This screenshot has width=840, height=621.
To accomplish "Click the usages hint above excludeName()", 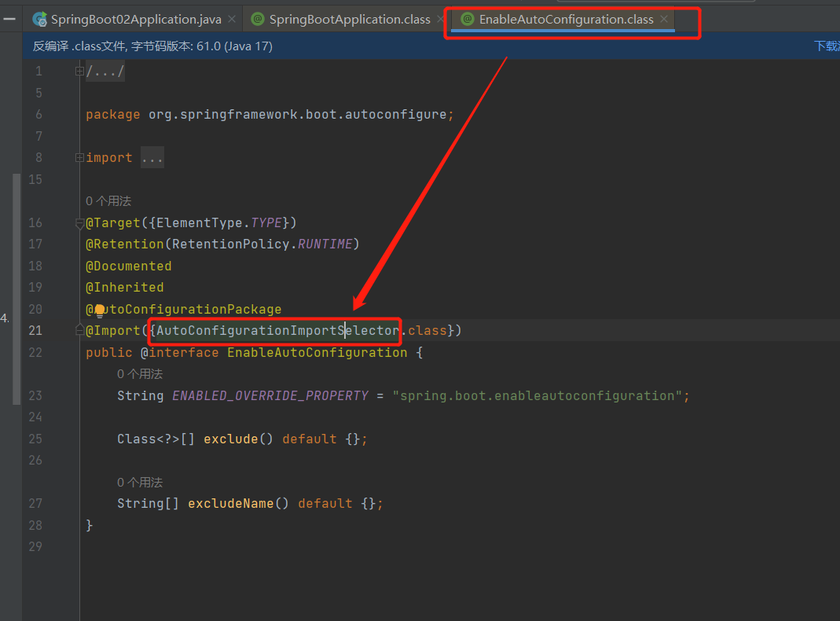I will click(140, 482).
